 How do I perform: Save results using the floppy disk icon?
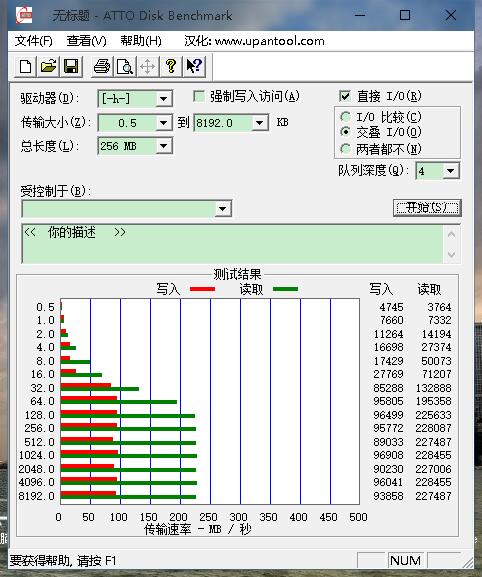pos(71,66)
